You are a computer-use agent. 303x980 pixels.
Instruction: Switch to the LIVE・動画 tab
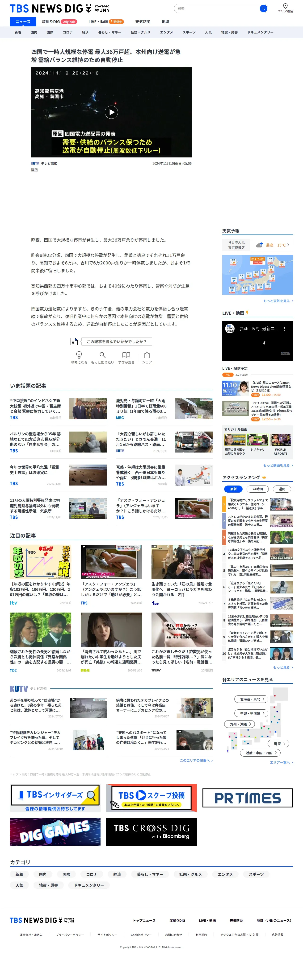[105, 22]
